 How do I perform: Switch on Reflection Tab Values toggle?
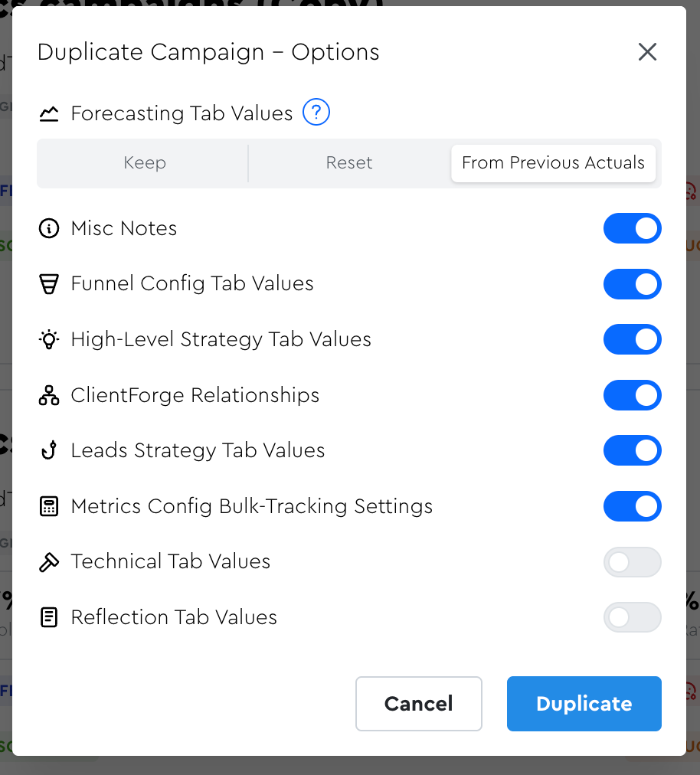coord(632,617)
